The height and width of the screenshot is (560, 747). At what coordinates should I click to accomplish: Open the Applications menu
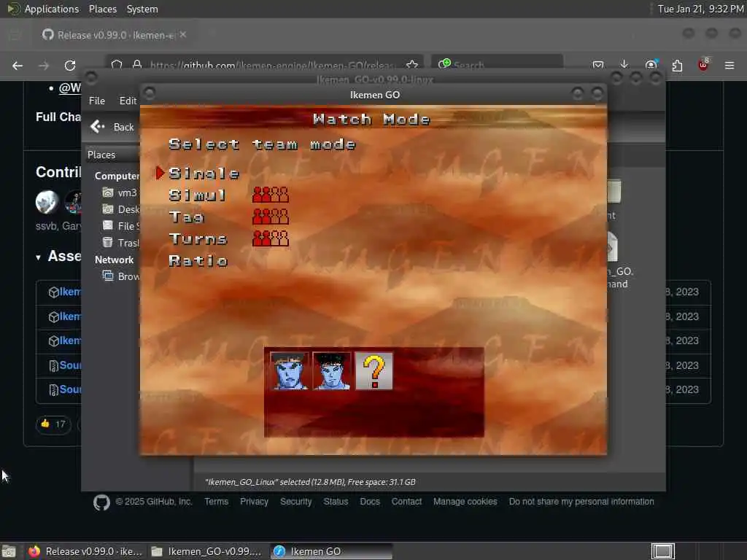click(x=44, y=9)
